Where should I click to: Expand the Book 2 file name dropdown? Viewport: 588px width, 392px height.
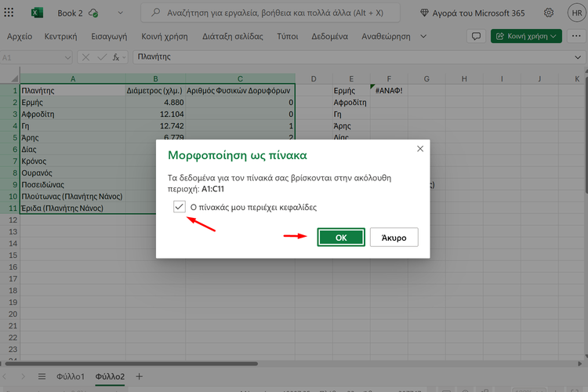point(119,13)
